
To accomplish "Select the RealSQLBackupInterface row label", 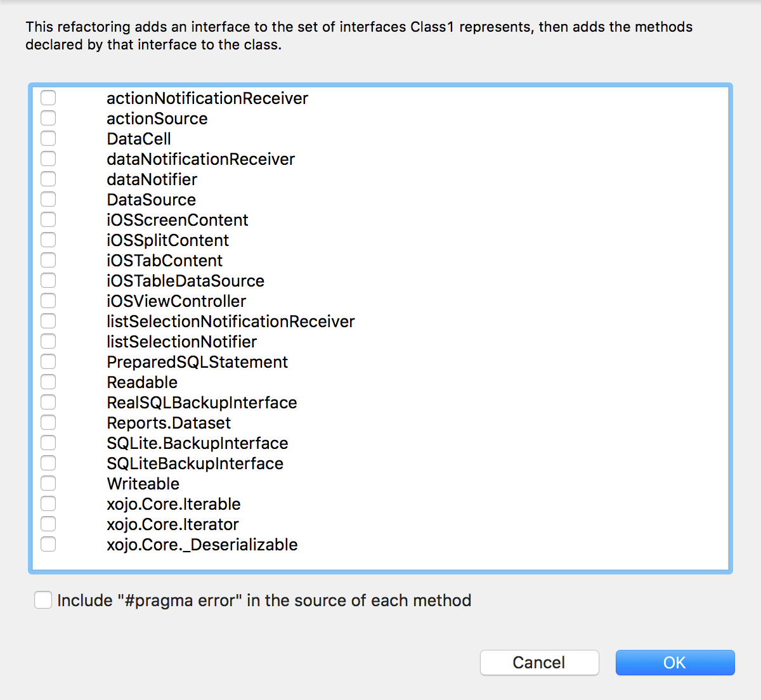I will [202, 403].
